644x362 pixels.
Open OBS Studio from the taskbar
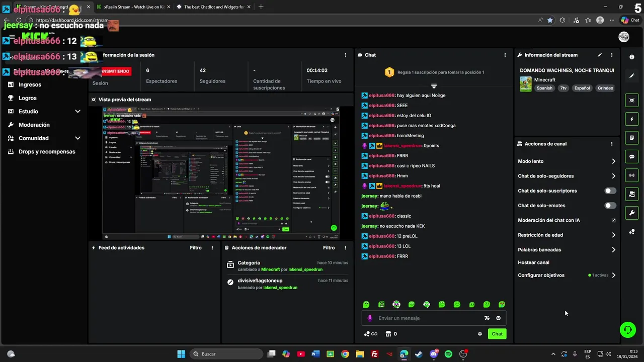click(x=463, y=354)
